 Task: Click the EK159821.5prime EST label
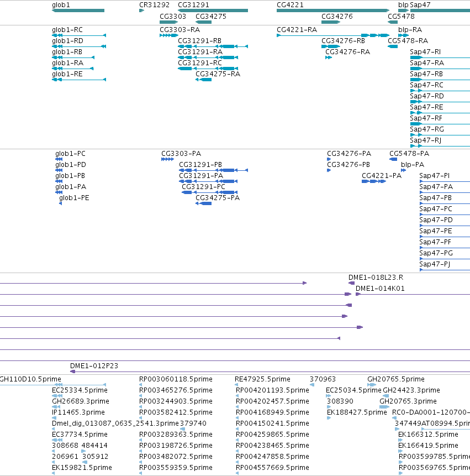pos(82,468)
